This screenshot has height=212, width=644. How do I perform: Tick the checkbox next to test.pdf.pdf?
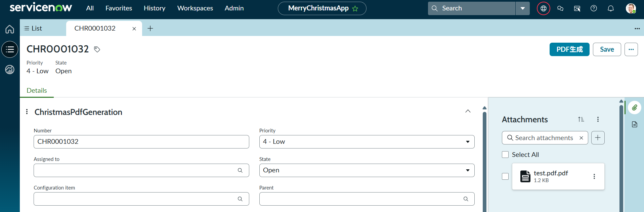(x=505, y=176)
